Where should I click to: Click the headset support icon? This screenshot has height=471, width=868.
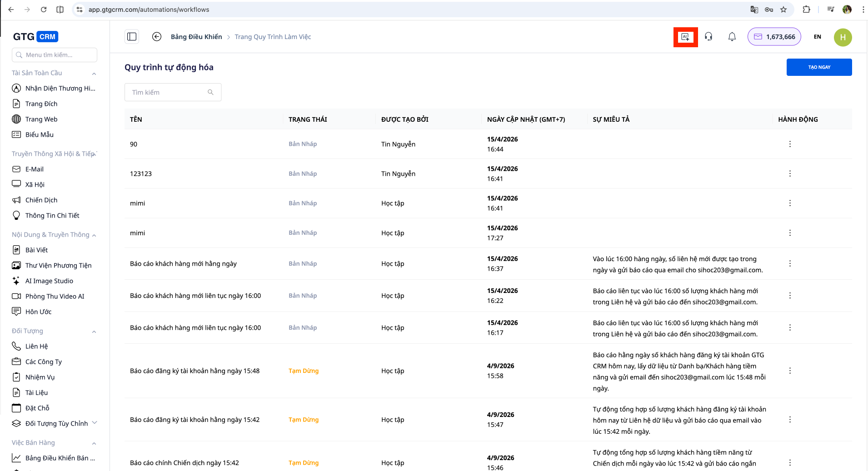point(708,37)
